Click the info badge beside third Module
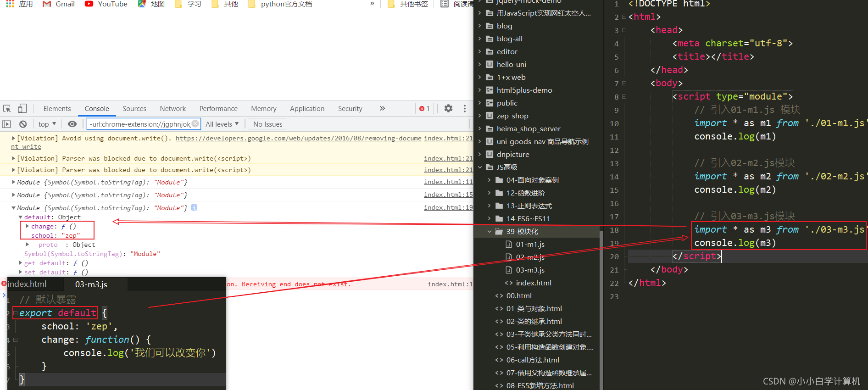The width and height of the screenshot is (868, 390). coord(194,207)
